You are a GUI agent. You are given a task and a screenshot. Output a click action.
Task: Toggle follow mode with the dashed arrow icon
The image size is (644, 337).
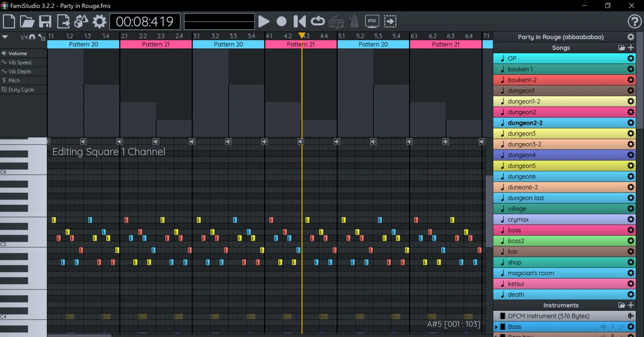click(390, 21)
